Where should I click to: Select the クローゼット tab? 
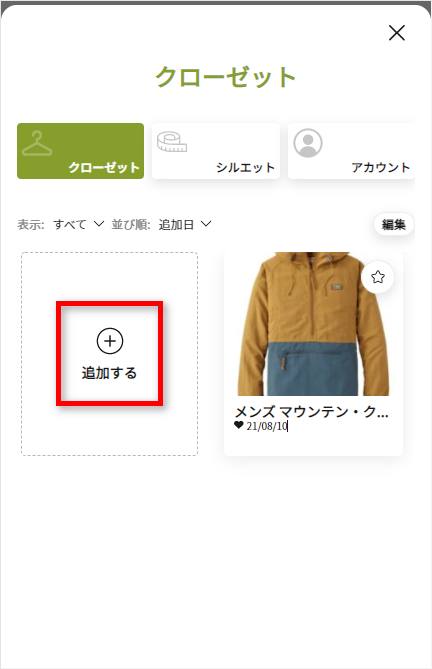click(81, 151)
